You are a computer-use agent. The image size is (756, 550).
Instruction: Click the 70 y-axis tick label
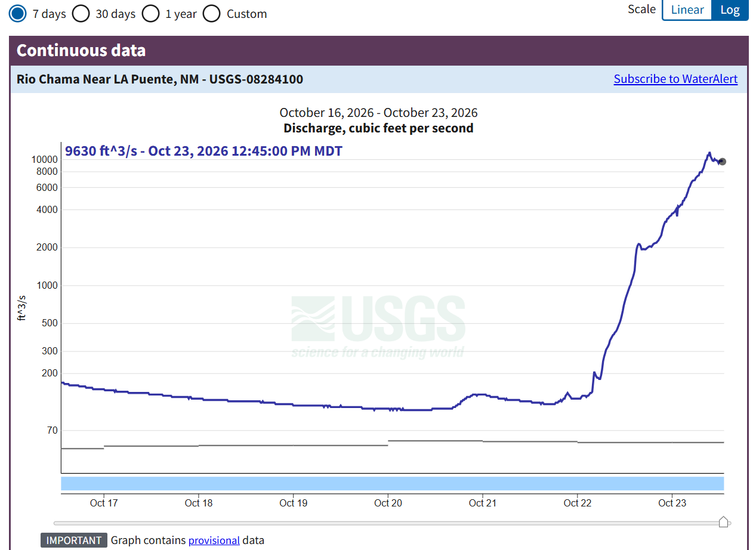(x=52, y=431)
